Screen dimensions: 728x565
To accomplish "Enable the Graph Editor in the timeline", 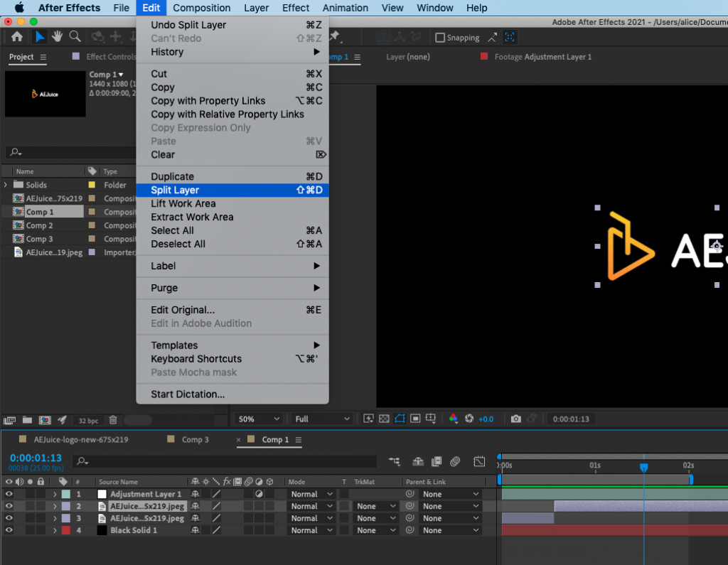I will point(479,461).
